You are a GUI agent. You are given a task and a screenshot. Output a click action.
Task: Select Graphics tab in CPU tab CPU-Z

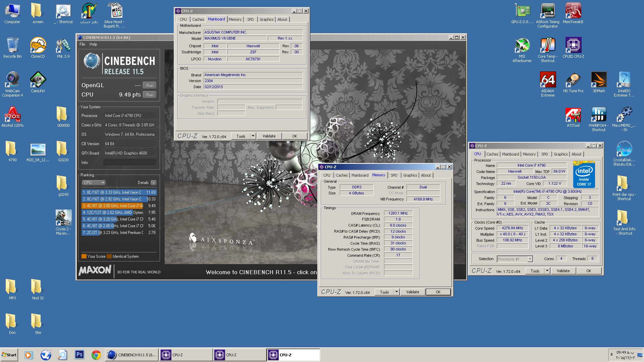click(560, 154)
